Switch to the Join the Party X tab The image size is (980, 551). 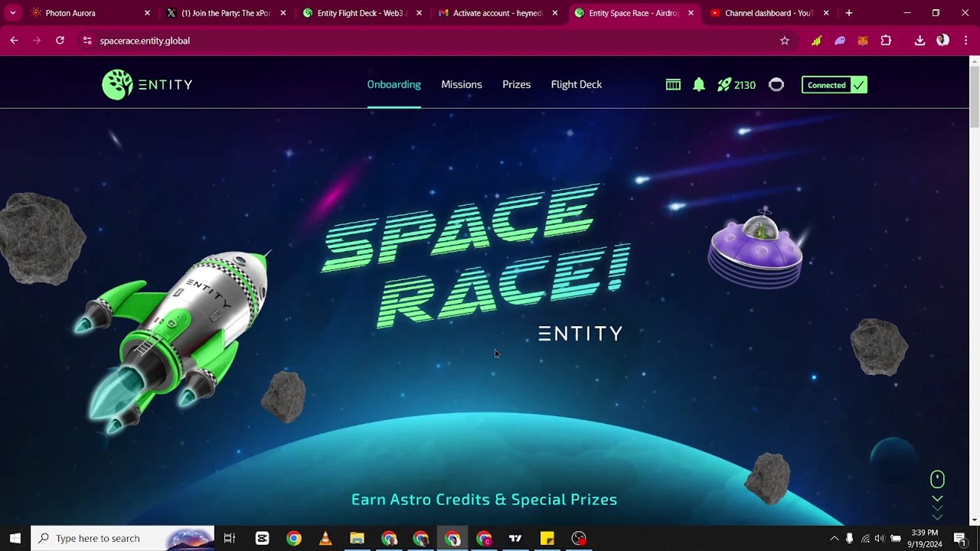[225, 13]
